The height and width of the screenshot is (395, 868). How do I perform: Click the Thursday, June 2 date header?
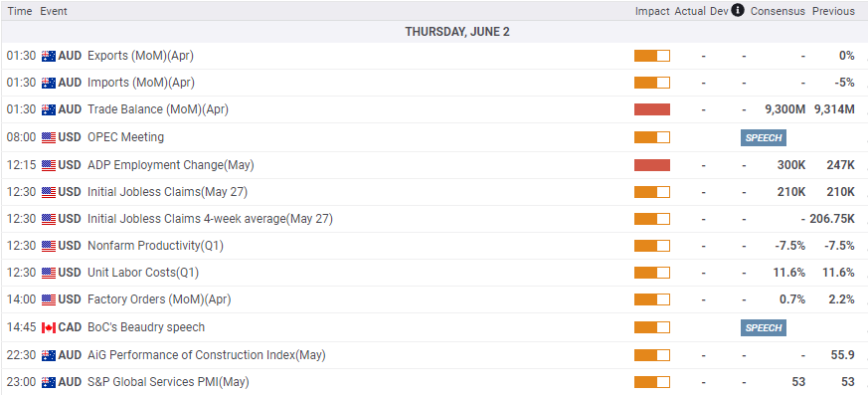pos(457,32)
